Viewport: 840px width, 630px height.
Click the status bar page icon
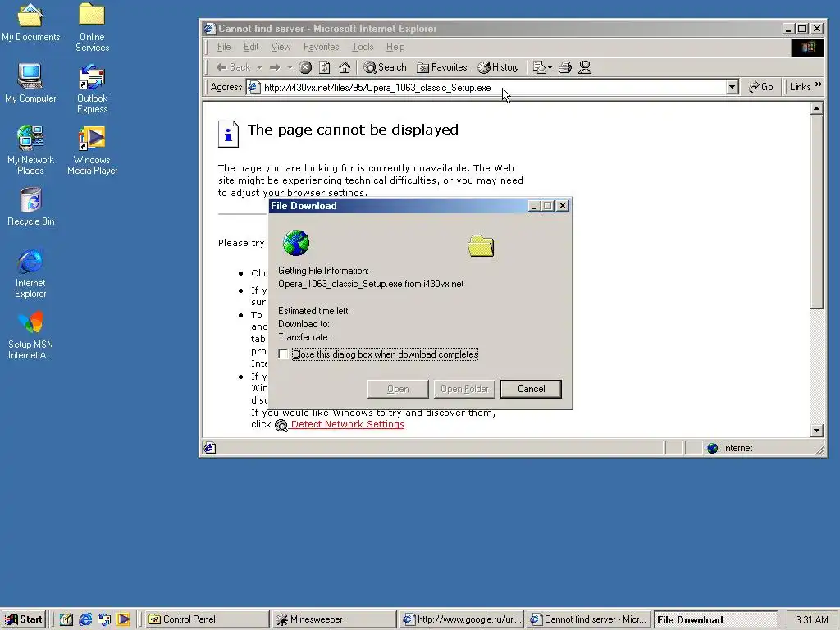coord(209,449)
